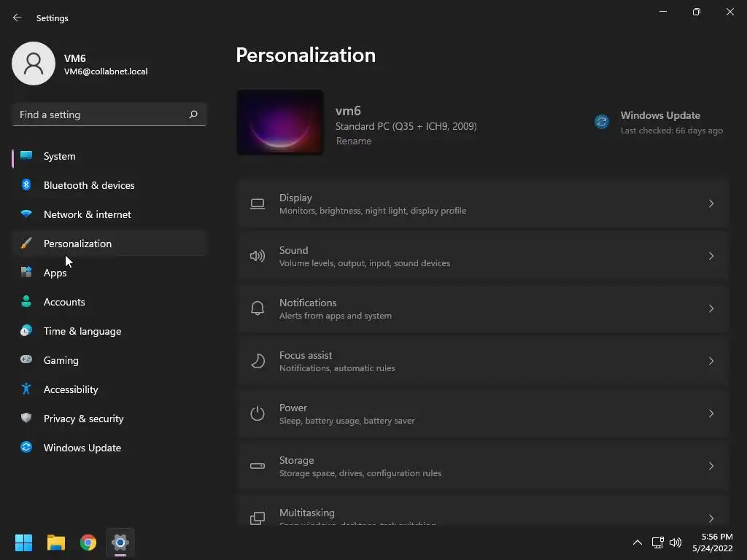Screen dimensions: 747x560
Task: Click the Sound row title
Action: coord(293,250)
